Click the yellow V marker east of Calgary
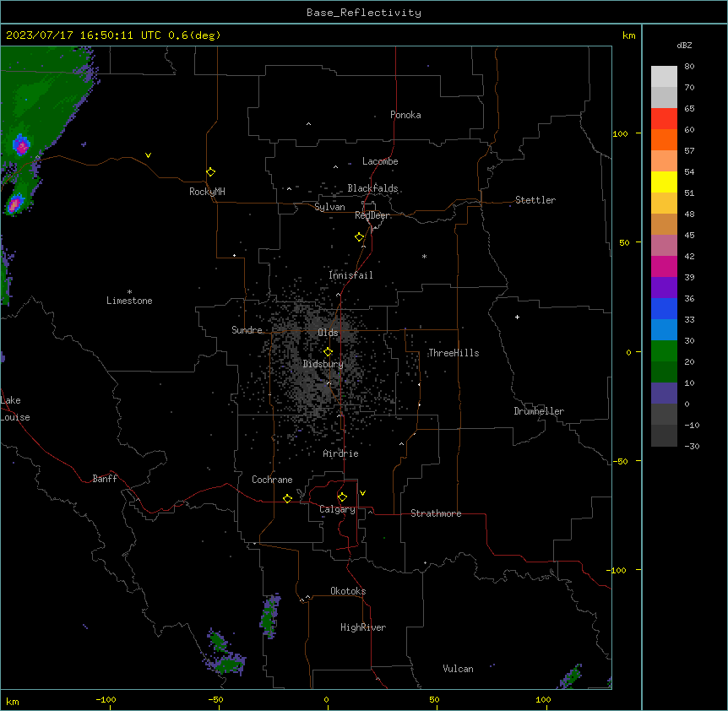Viewport: 728px width, 711px height. point(362,493)
